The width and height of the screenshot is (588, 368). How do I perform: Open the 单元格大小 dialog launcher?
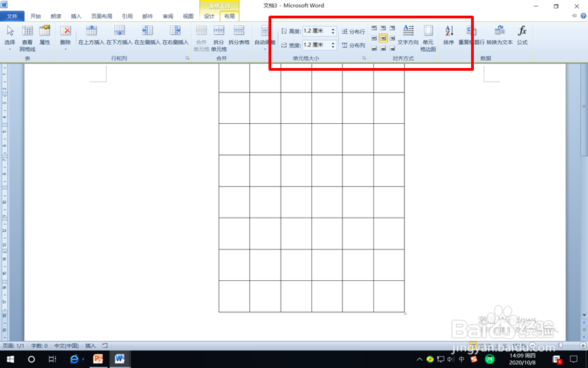(x=364, y=58)
